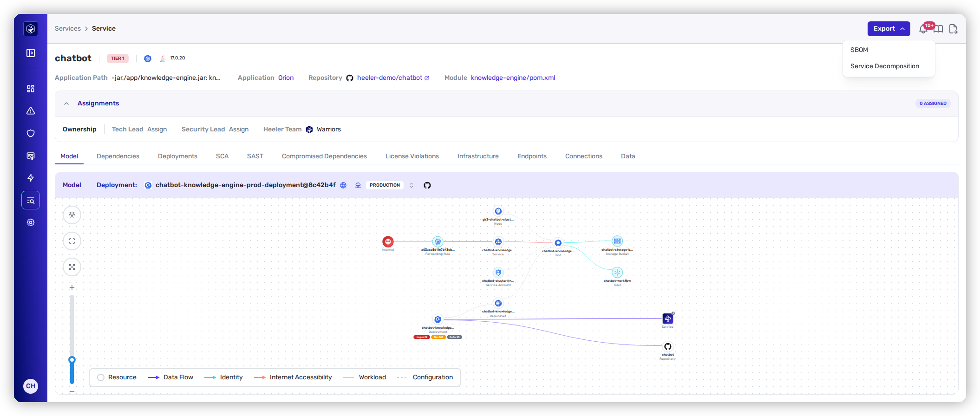Open the License Violations tab
The height and width of the screenshot is (416, 980).
click(412, 156)
